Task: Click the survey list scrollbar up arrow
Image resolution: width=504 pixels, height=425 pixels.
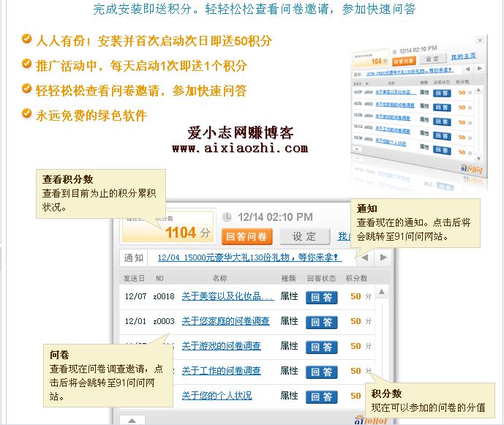Action: pos(381,293)
